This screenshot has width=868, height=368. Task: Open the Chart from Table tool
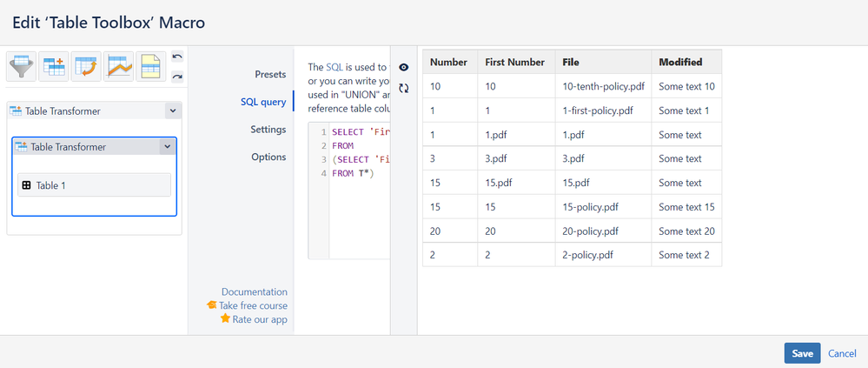point(119,66)
